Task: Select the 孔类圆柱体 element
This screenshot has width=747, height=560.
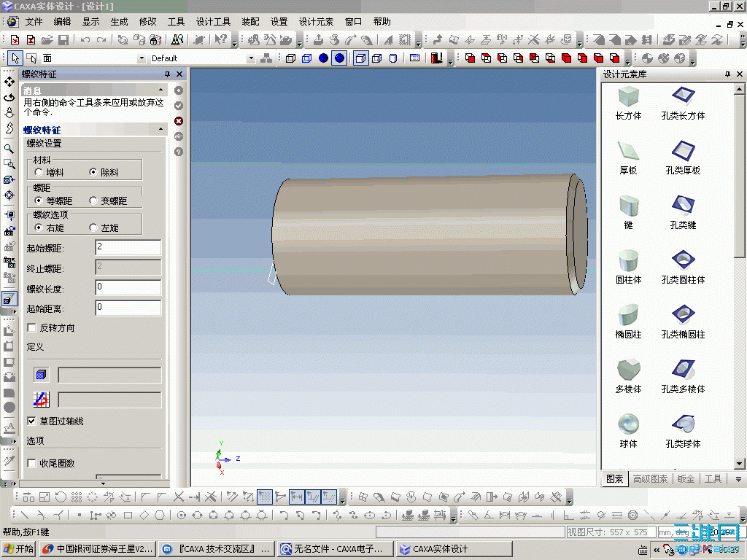Action: click(x=683, y=268)
